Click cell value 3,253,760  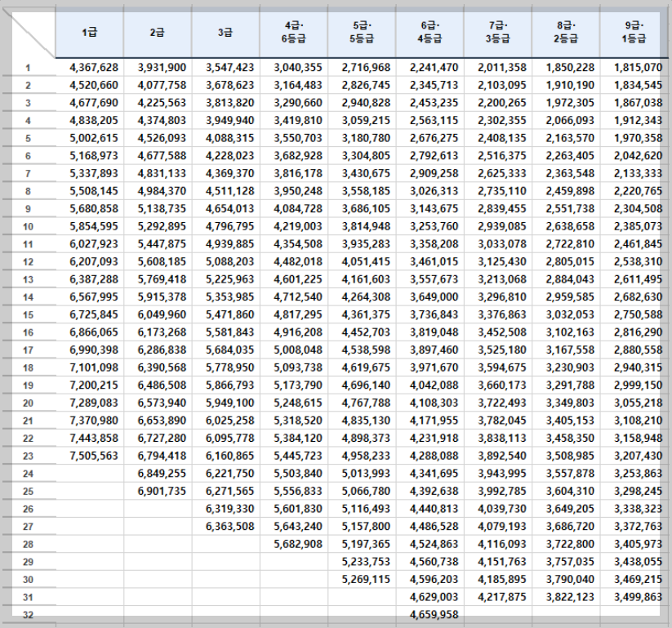click(x=434, y=226)
